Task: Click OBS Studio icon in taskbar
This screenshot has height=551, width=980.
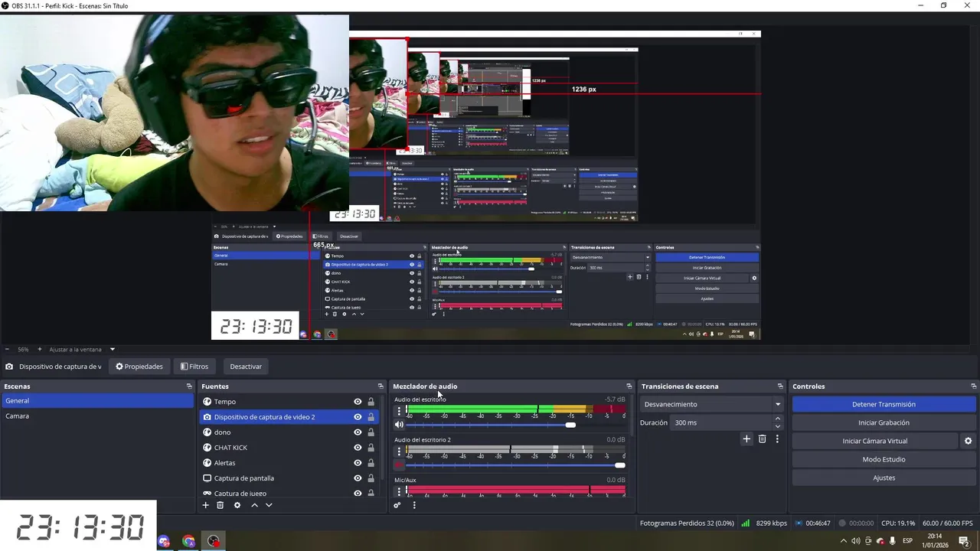Action: point(214,541)
